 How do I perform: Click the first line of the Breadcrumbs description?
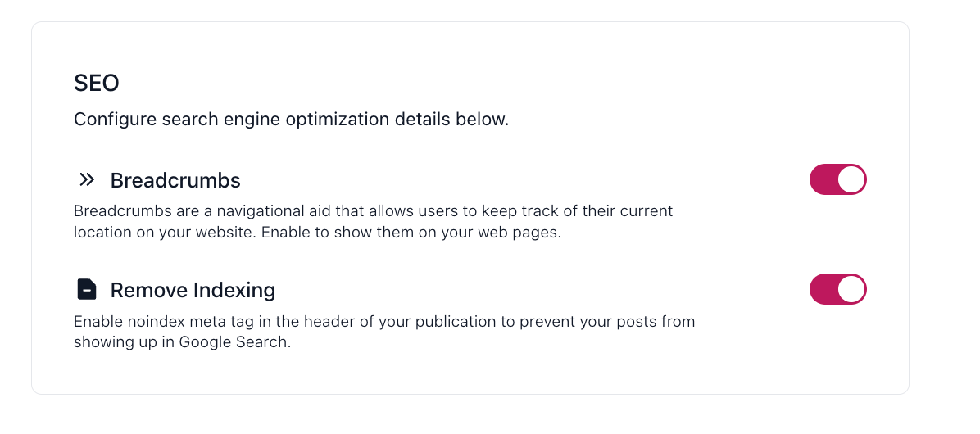(373, 211)
